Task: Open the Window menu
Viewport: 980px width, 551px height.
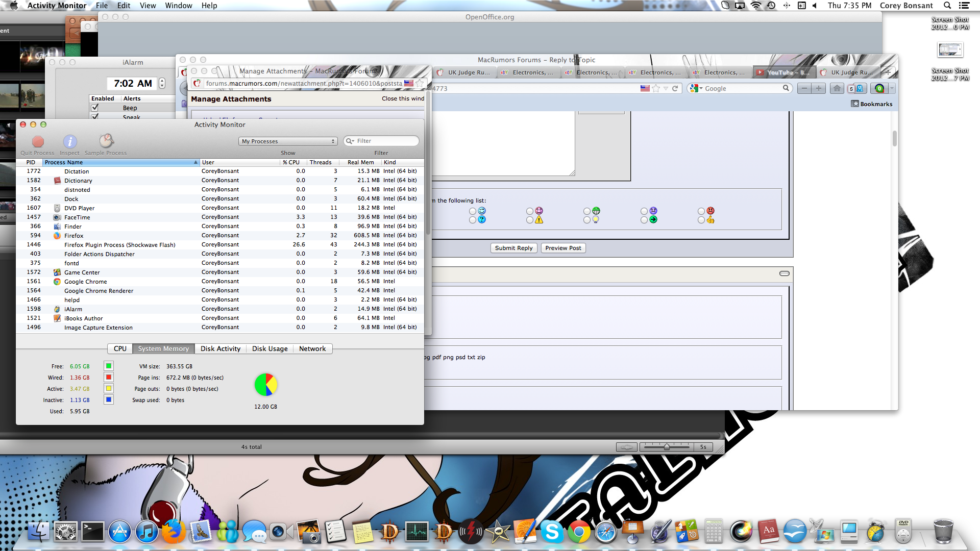Action: click(179, 6)
